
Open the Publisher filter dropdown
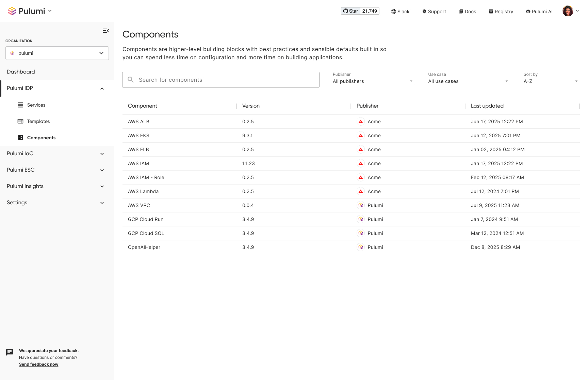tap(371, 80)
